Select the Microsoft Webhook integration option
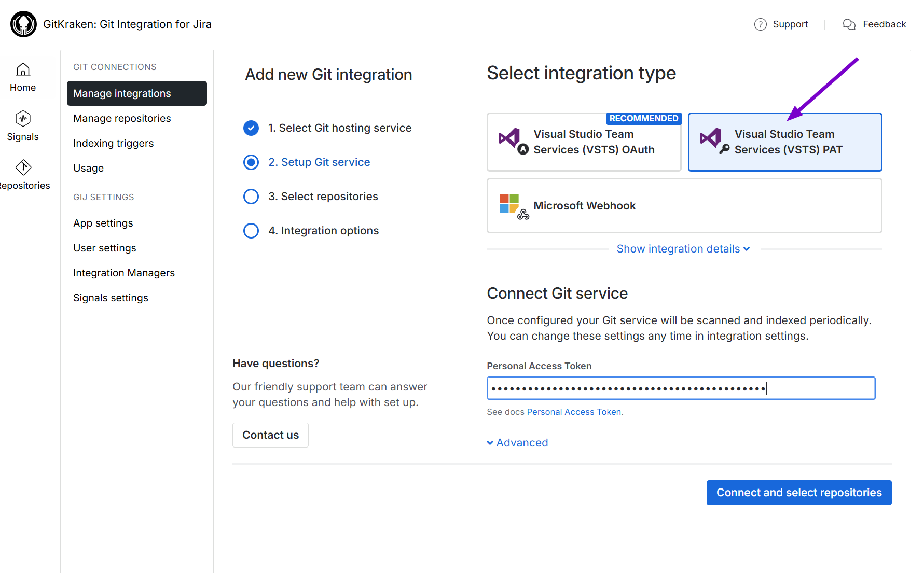Image resolution: width=924 pixels, height=573 pixels. point(684,206)
